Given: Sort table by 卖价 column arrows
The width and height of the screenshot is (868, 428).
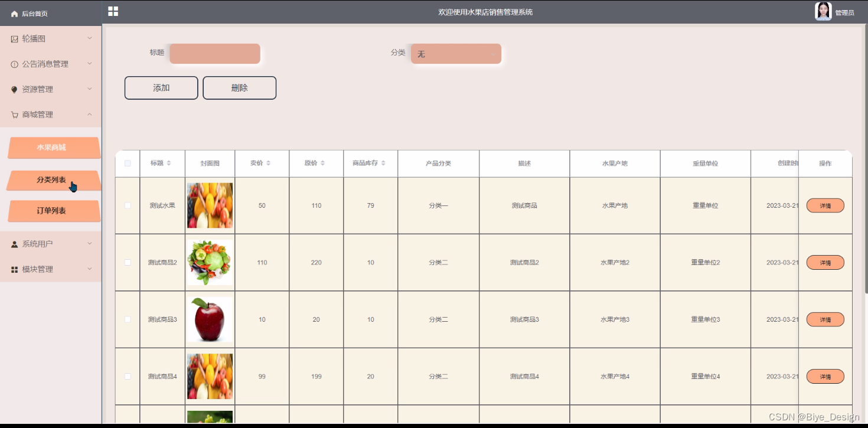Looking at the screenshot, I should click(x=268, y=163).
